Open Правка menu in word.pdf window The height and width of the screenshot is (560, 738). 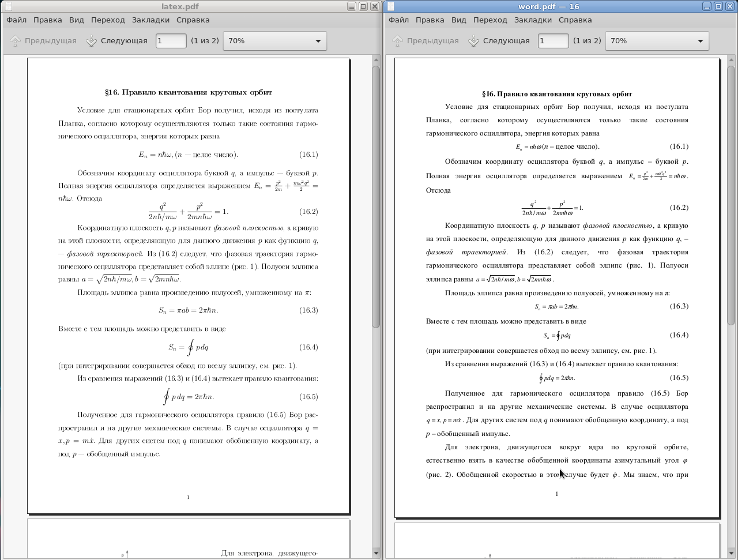pyautogui.click(x=430, y=20)
